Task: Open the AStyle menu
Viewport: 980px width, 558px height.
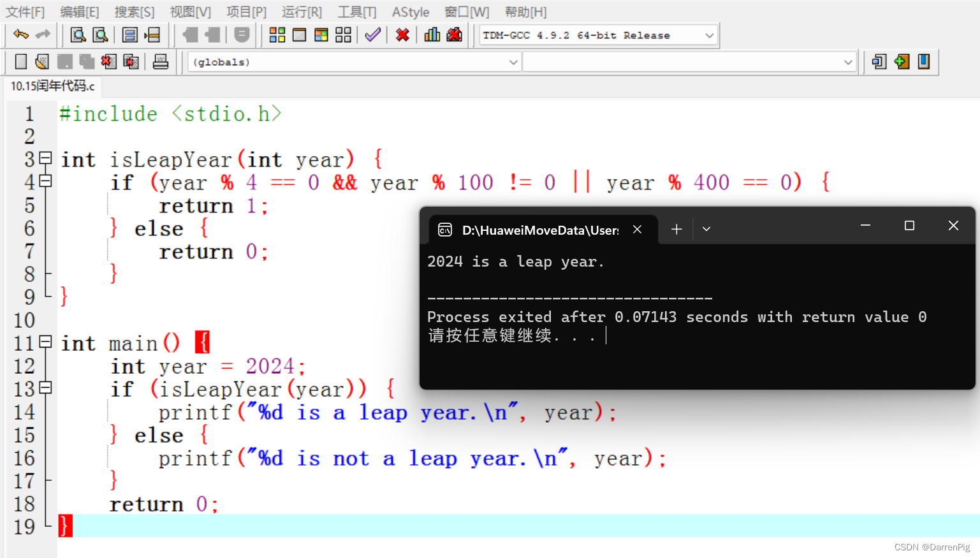Action: click(411, 12)
